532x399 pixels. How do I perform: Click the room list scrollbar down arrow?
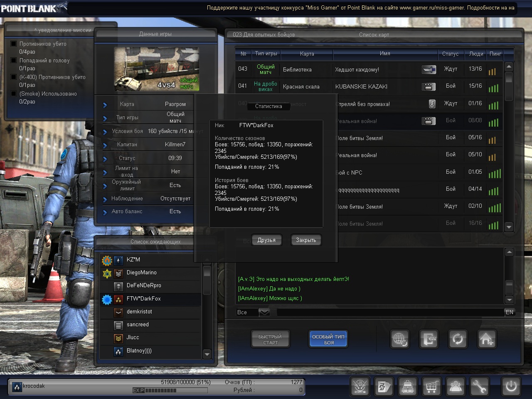509,227
